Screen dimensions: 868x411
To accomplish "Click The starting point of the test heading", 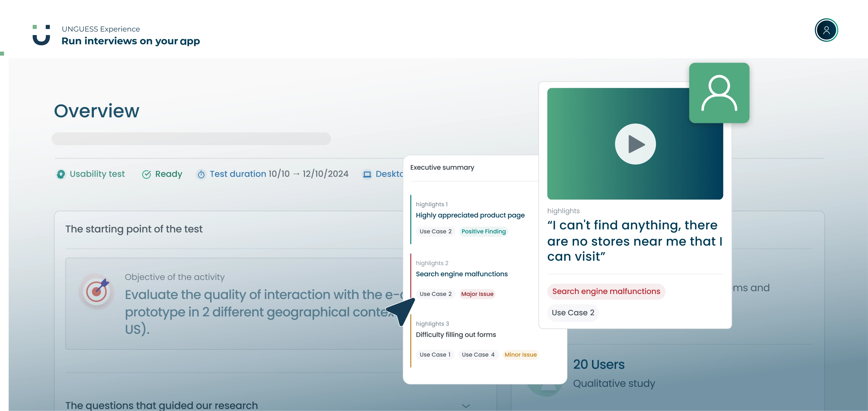I will click(x=134, y=229).
